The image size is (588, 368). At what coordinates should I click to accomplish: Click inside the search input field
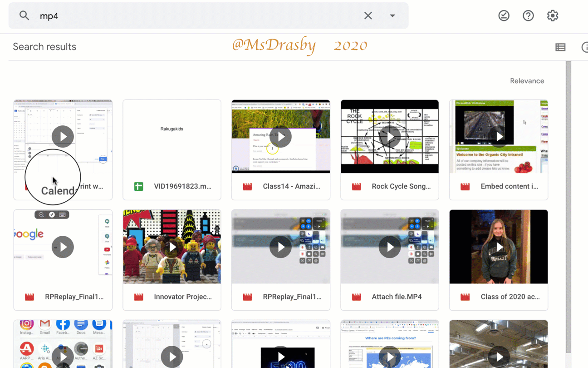[181, 15]
